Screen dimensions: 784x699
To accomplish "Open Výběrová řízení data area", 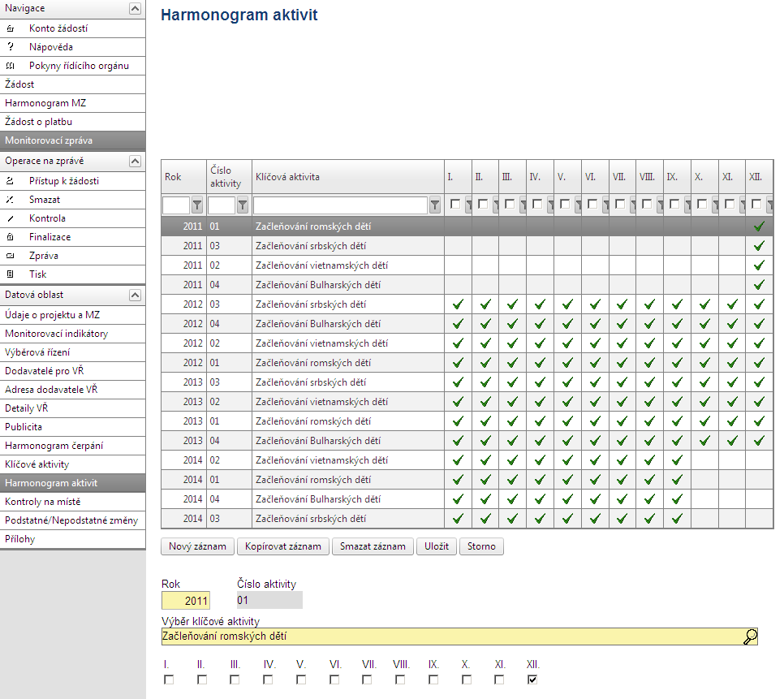I will pos(72,352).
